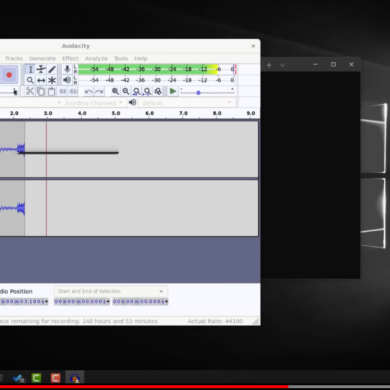Open the Generate menu
390x390 pixels.
(42, 58)
